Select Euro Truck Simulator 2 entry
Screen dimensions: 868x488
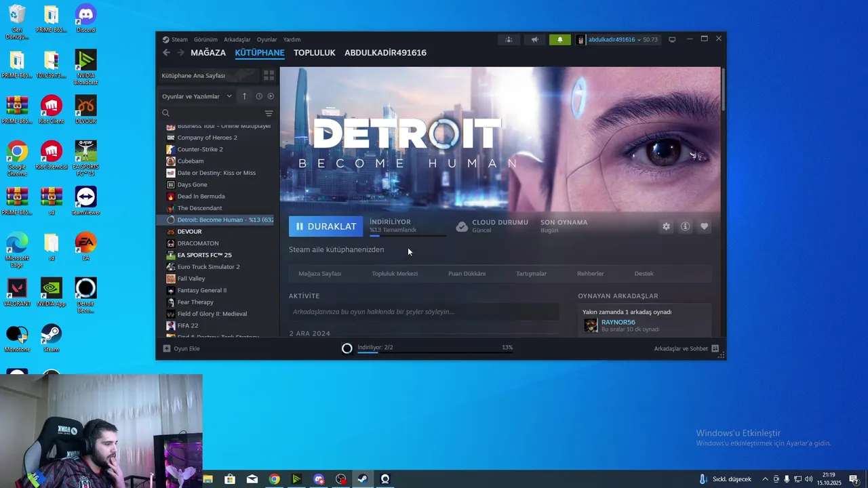217,267
